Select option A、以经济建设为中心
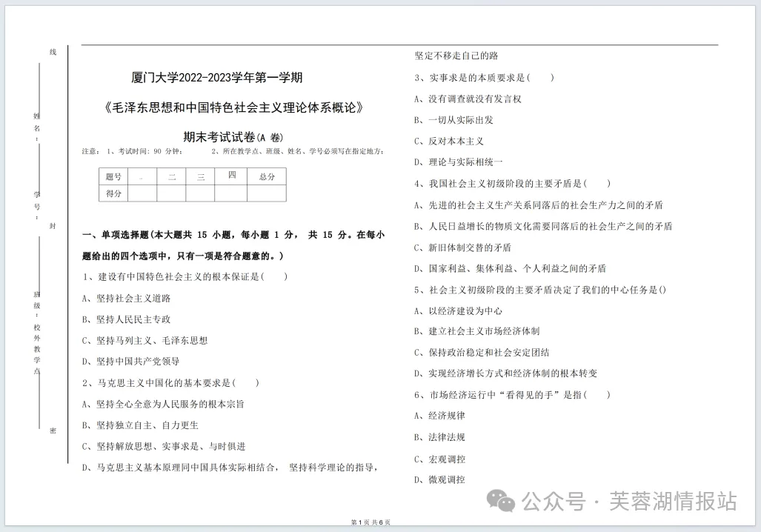 [x=458, y=310]
